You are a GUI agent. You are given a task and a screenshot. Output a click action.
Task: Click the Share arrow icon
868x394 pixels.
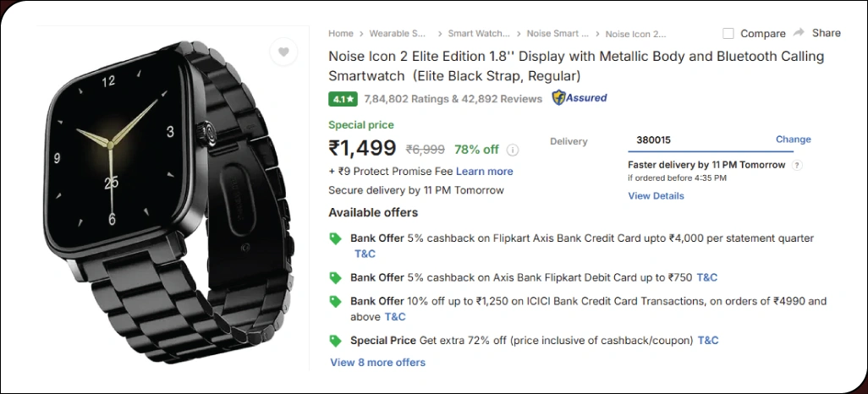pyautogui.click(x=799, y=33)
